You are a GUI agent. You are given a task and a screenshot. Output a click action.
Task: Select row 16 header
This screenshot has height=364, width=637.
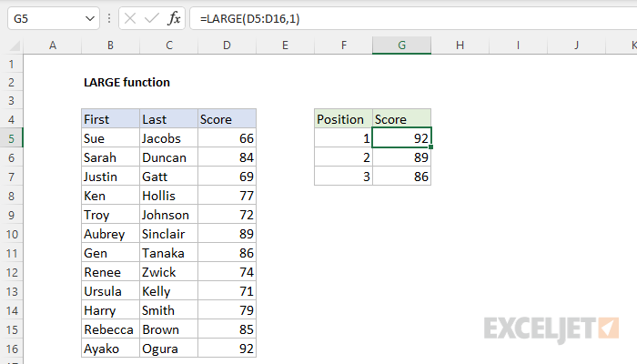pos(11,349)
